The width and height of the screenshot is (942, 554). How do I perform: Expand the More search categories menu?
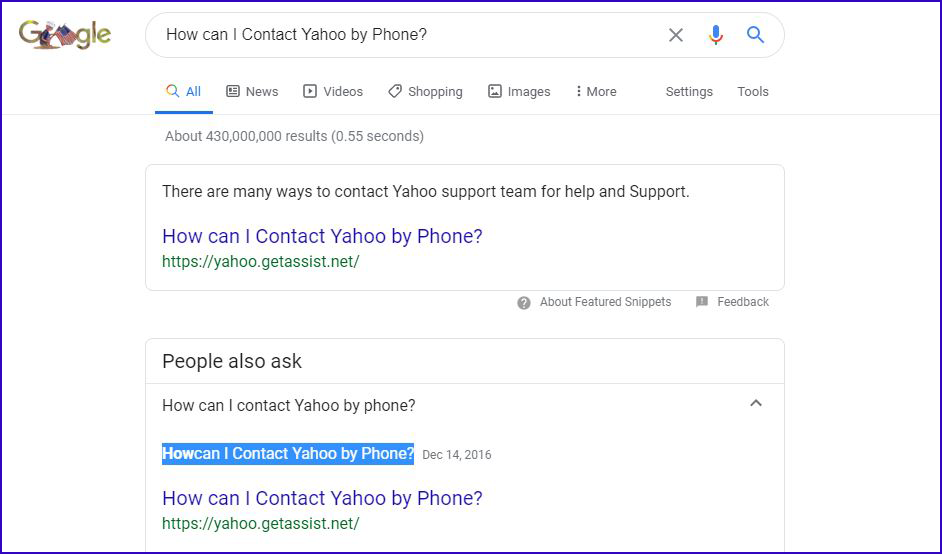coord(595,91)
